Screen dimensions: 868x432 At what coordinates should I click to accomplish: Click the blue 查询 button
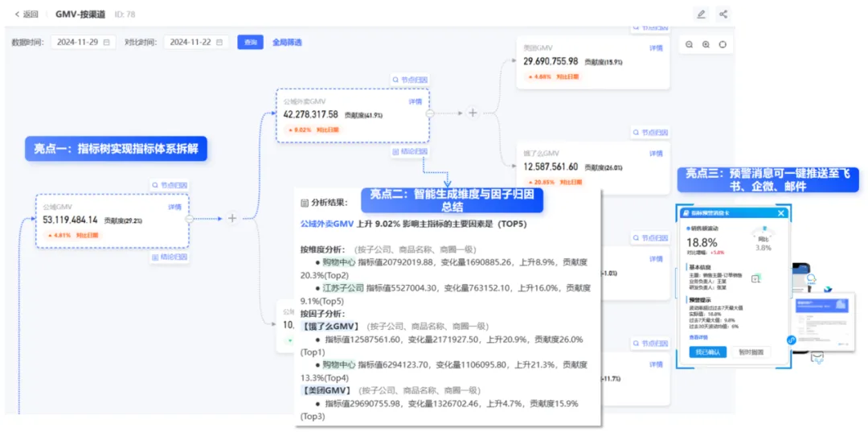click(250, 42)
